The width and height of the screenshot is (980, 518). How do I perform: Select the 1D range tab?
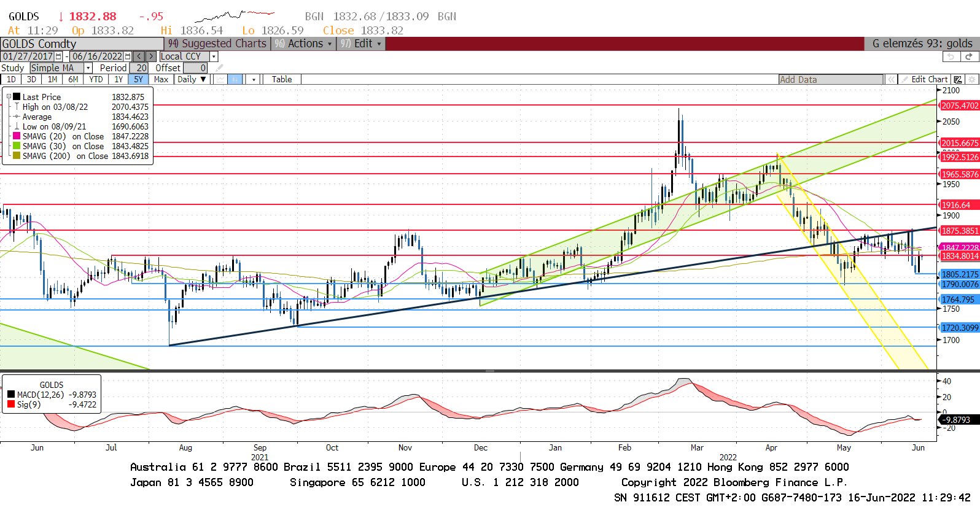[11, 79]
